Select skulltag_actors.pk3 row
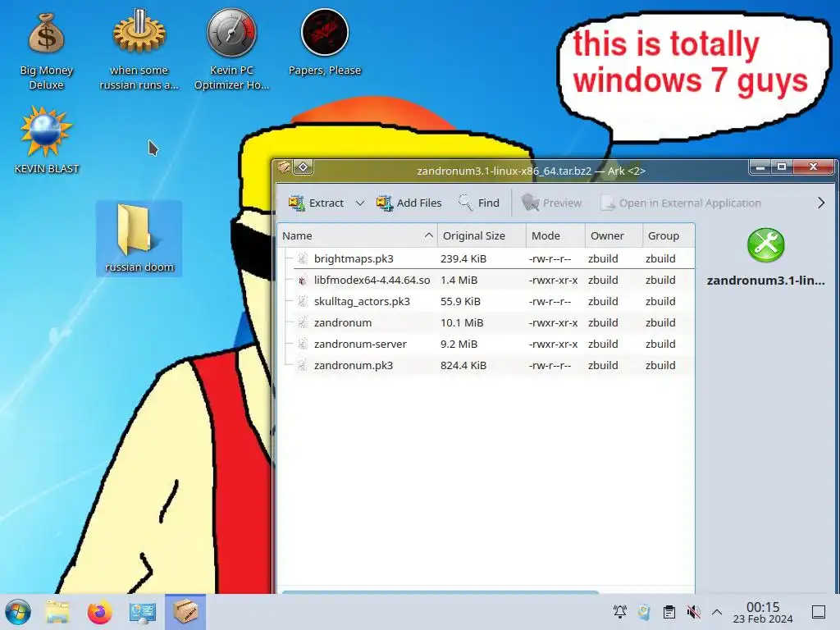The image size is (840, 630). coord(486,302)
